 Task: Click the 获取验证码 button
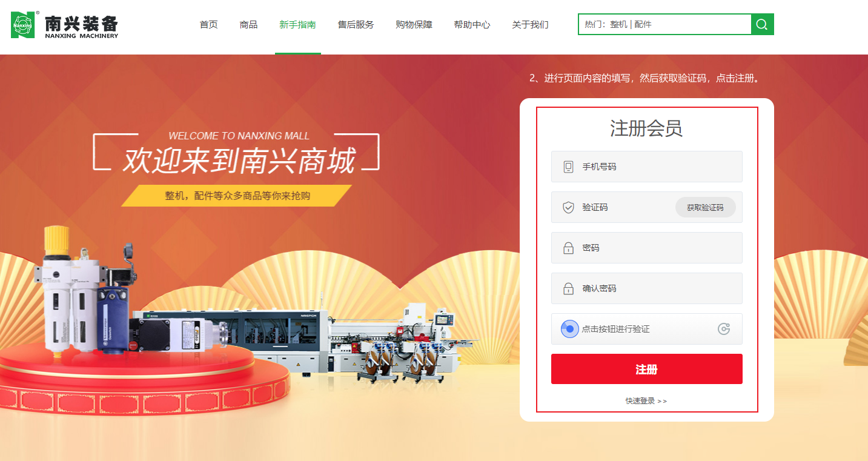coord(705,207)
